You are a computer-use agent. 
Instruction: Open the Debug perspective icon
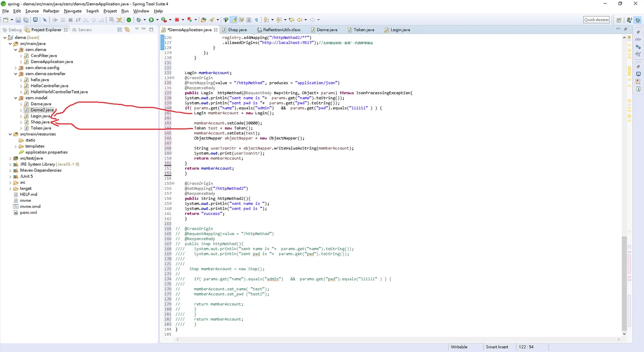pos(637,20)
